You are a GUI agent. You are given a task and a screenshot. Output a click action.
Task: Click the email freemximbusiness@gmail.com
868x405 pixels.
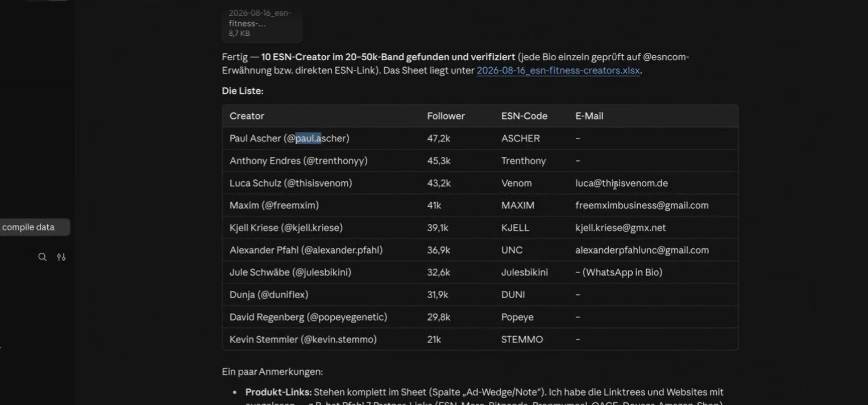642,205
